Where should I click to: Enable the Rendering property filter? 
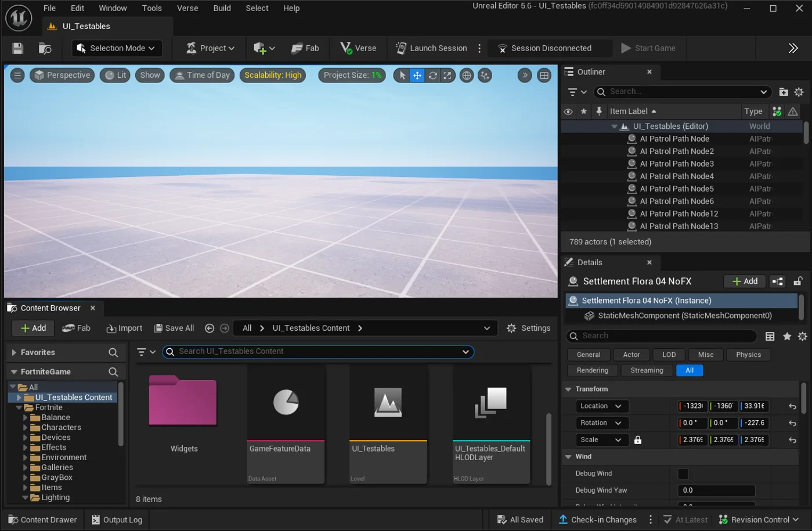tap(593, 370)
